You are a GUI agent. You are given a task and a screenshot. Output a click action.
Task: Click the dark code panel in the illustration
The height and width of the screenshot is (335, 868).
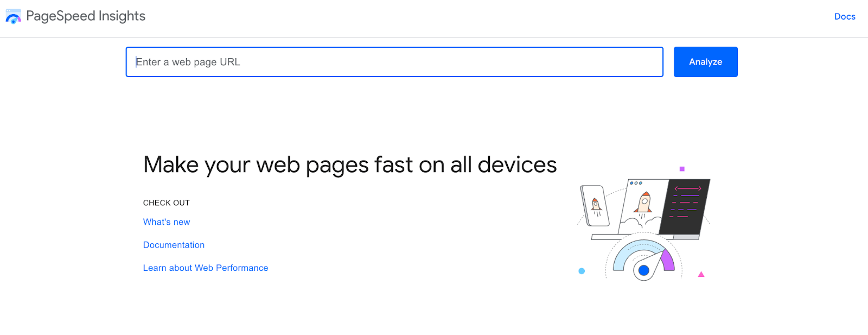[x=684, y=206]
